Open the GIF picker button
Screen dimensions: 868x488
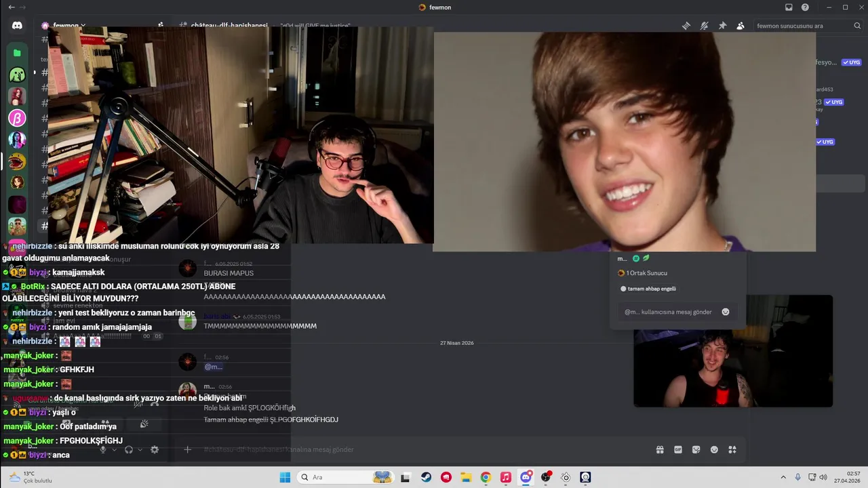point(678,449)
